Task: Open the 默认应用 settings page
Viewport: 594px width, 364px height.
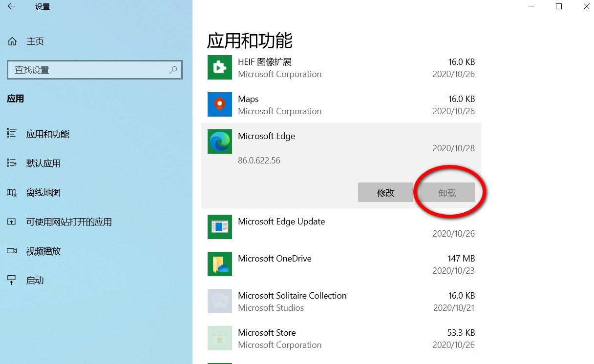Action: pyautogui.click(x=43, y=163)
